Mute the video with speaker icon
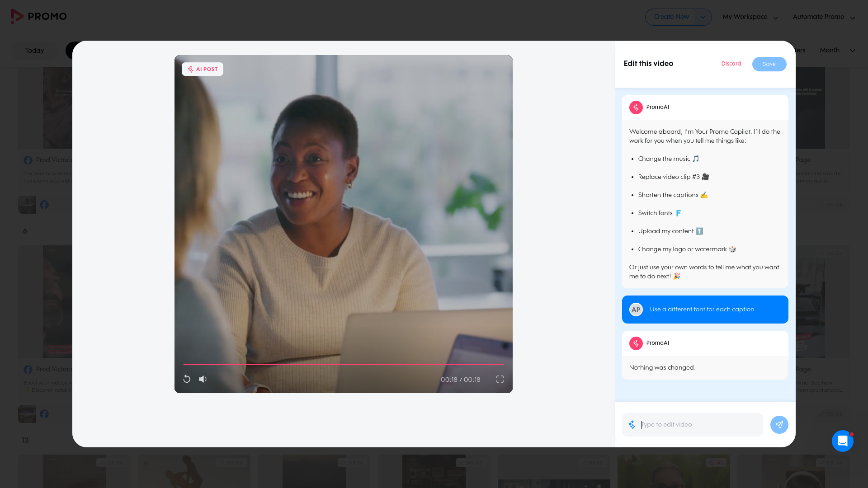Screen dimensions: 868x488 [x=203, y=379]
